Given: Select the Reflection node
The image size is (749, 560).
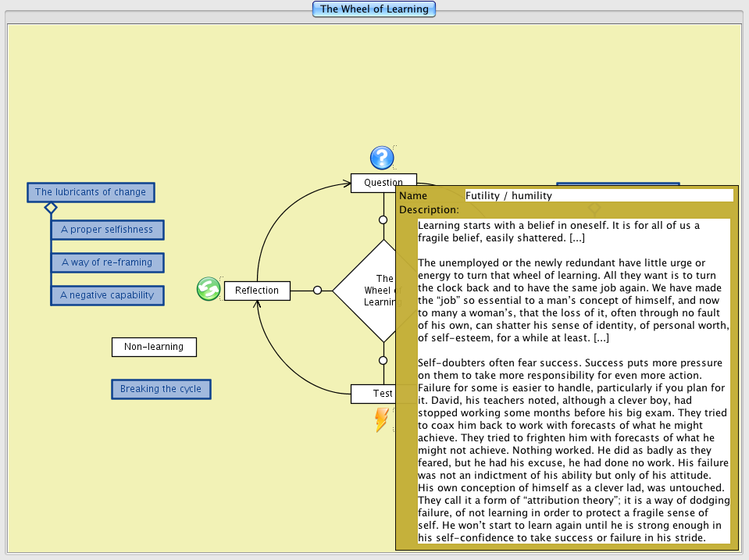Looking at the screenshot, I should click(x=257, y=291).
